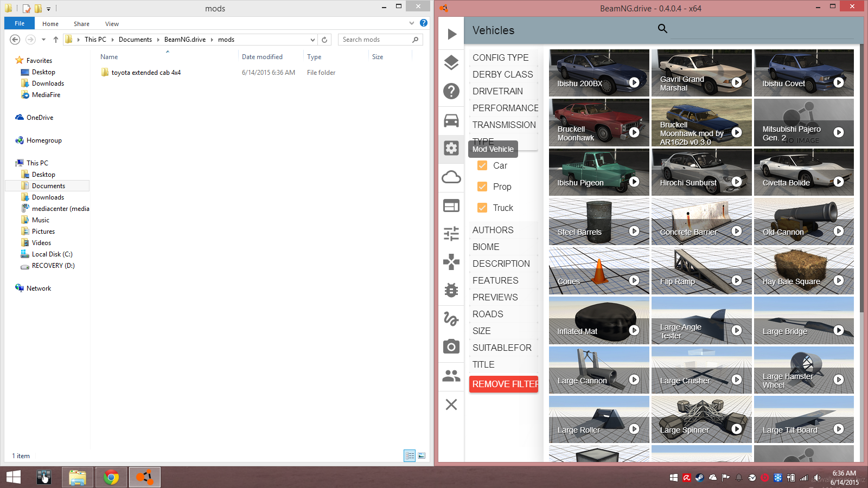Open the Share ribbon tab
The height and width of the screenshot is (488, 868).
click(82, 24)
